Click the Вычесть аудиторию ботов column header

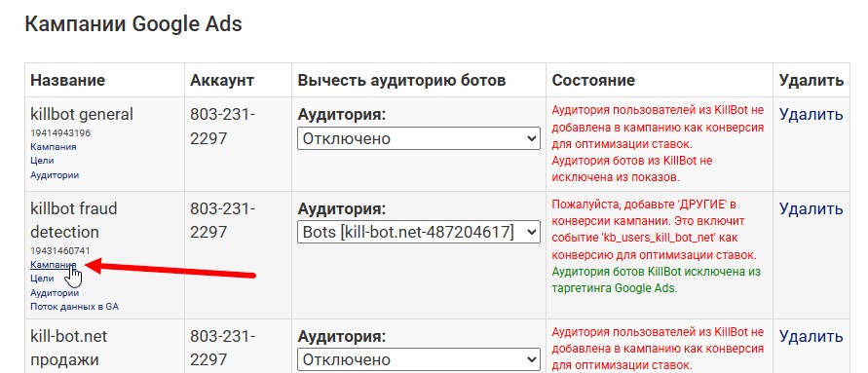pyautogui.click(x=401, y=80)
